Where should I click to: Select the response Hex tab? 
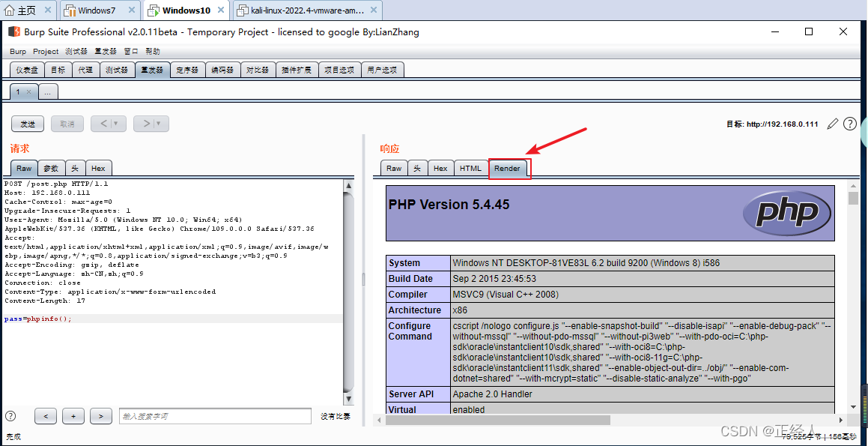point(440,169)
